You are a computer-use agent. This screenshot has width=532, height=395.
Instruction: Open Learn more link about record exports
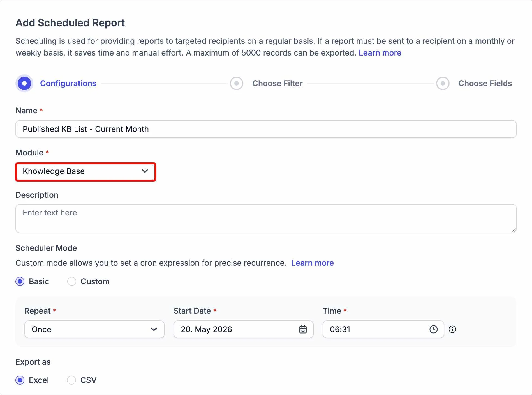tap(380, 53)
